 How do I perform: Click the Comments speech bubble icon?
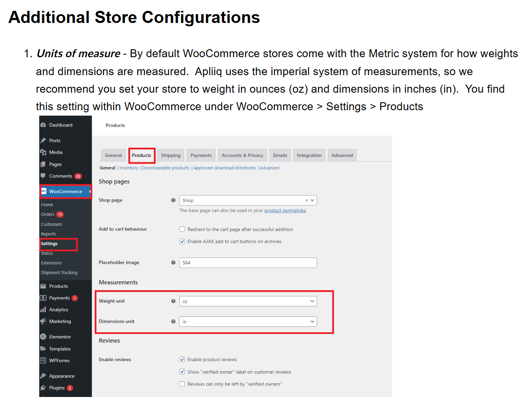43,176
